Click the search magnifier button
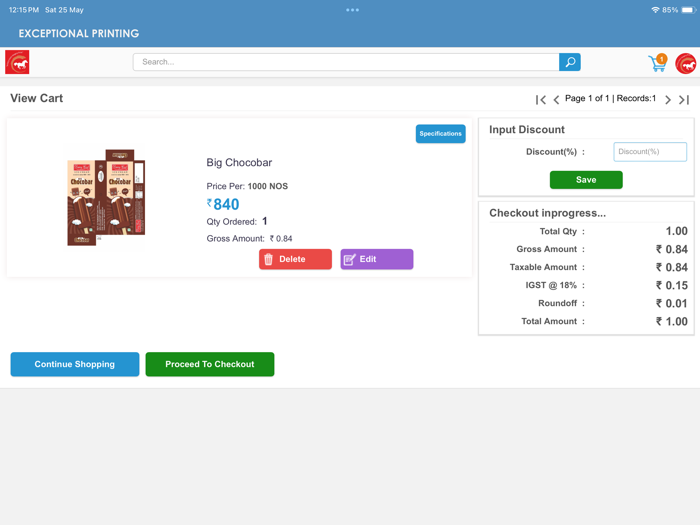The width and height of the screenshot is (700, 525). (570, 62)
